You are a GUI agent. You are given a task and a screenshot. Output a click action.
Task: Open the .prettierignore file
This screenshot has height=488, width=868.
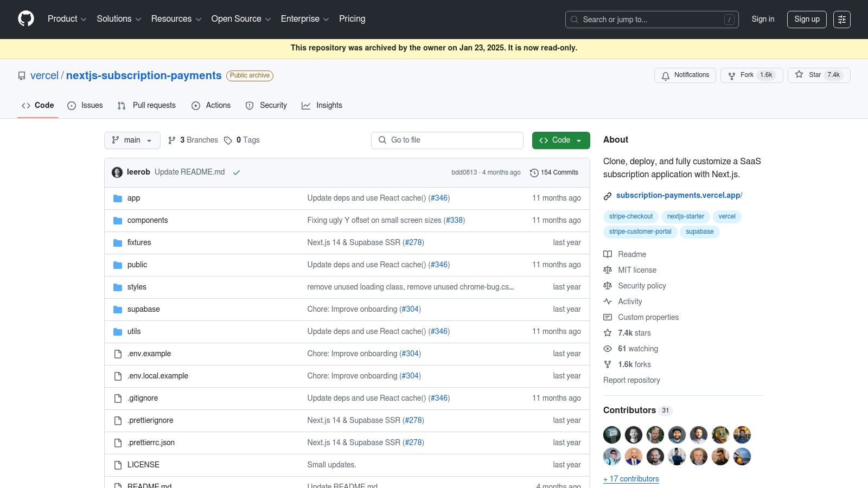coord(150,420)
